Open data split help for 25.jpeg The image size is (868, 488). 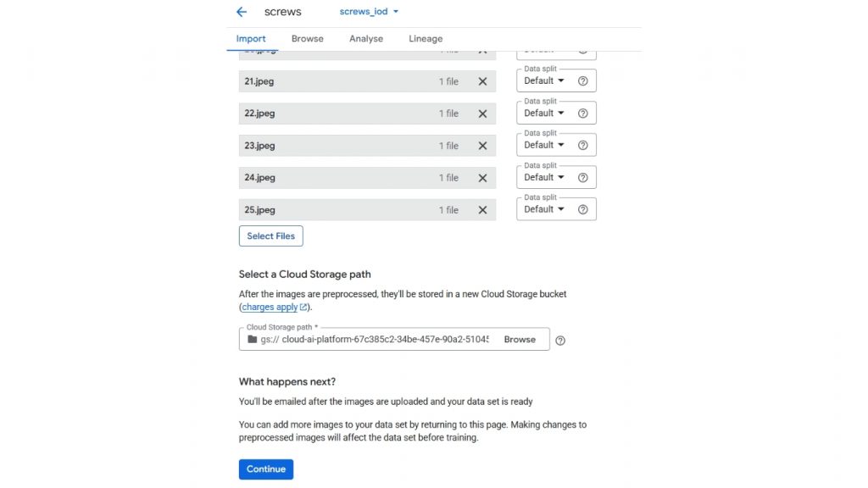(x=582, y=209)
